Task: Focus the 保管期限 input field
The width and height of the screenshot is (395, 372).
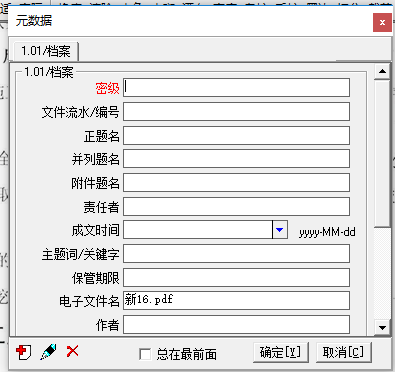Action: pyautogui.click(x=236, y=277)
